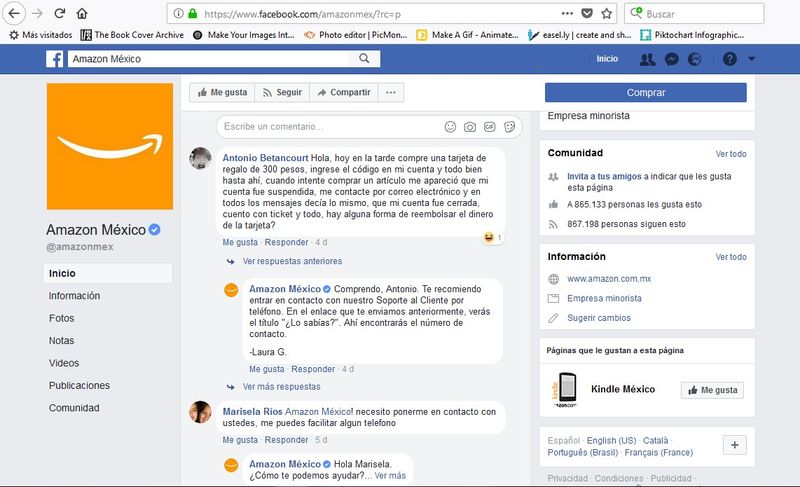Screen dimensions: 800x487
Task: Add a sticker to the comment
Action: [x=509, y=127]
